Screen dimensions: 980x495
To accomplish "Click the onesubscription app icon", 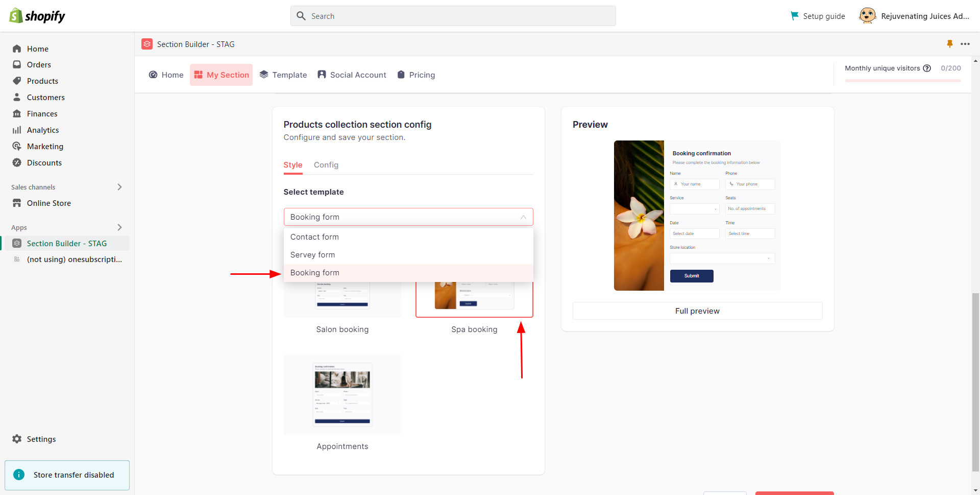I will point(17,260).
